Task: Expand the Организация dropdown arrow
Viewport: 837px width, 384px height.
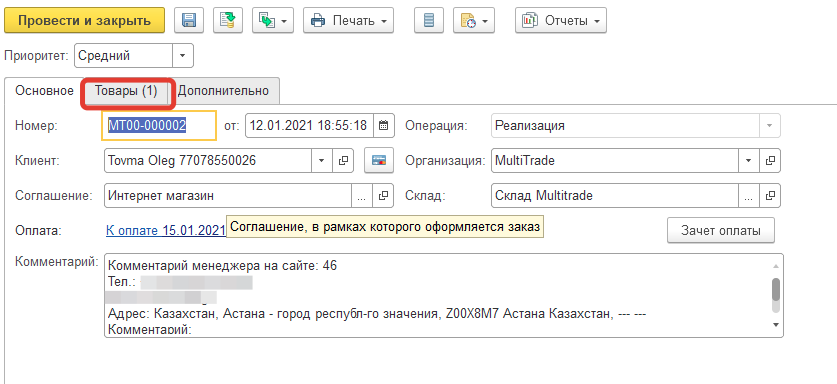Action: pos(749,160)
